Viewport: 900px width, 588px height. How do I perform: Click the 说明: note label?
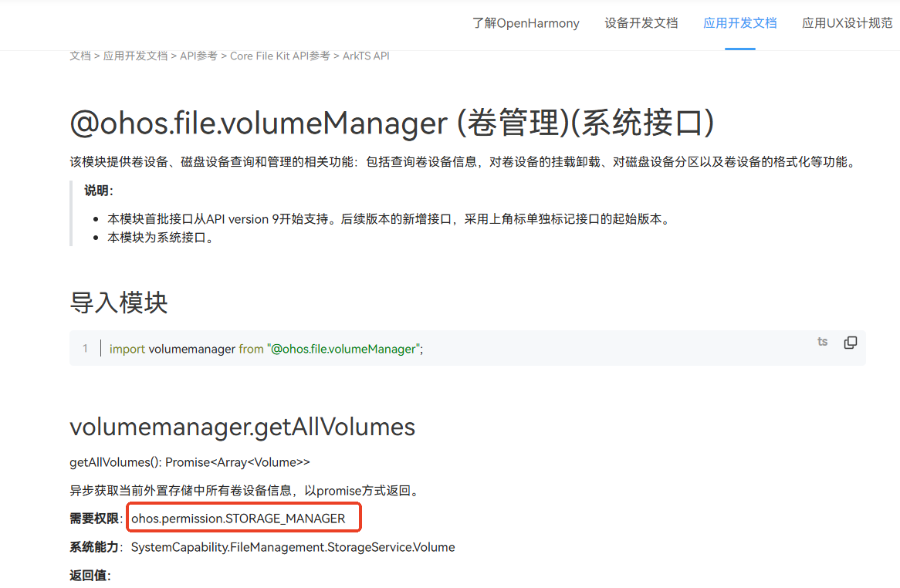point(99,191)
